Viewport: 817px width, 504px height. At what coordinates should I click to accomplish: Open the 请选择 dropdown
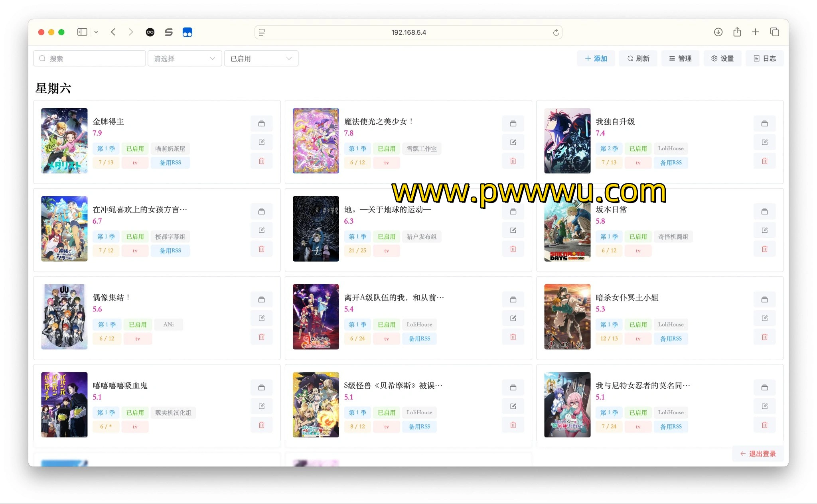tap(185, 59)
